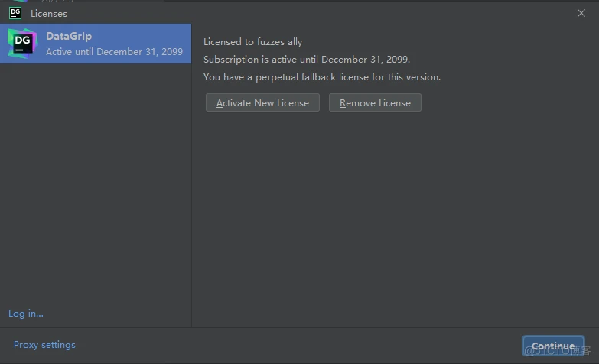Open Proxy settings

pos(44,345)
